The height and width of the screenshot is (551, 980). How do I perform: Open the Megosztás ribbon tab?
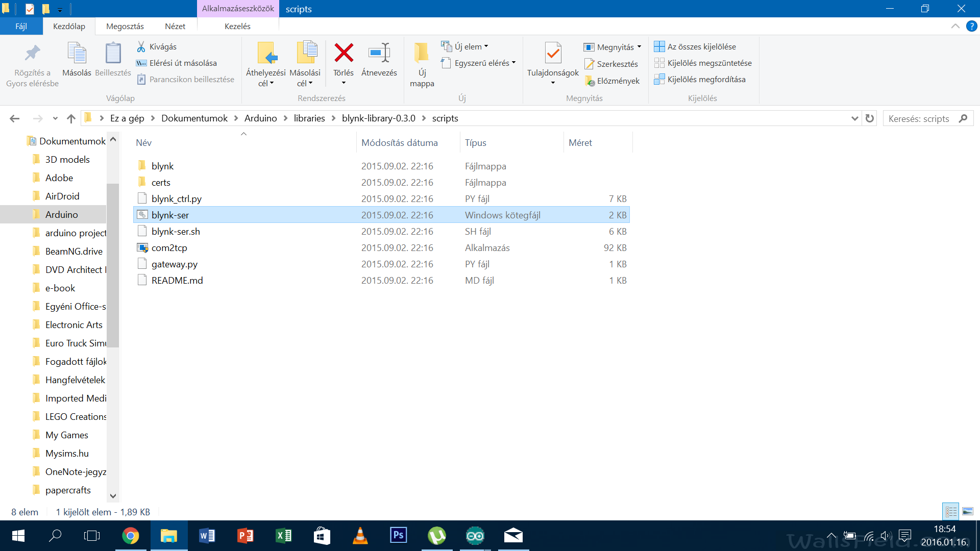tap(125, 27)
